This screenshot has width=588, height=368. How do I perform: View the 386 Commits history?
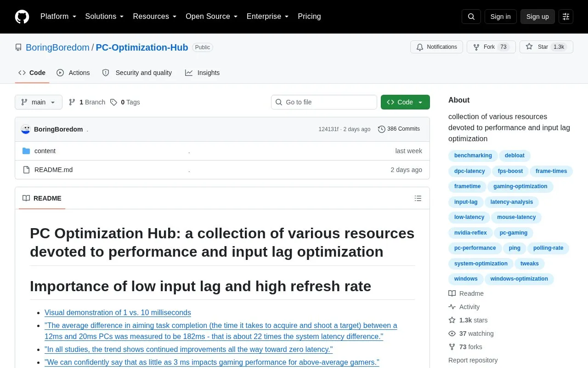click(399, 129)
